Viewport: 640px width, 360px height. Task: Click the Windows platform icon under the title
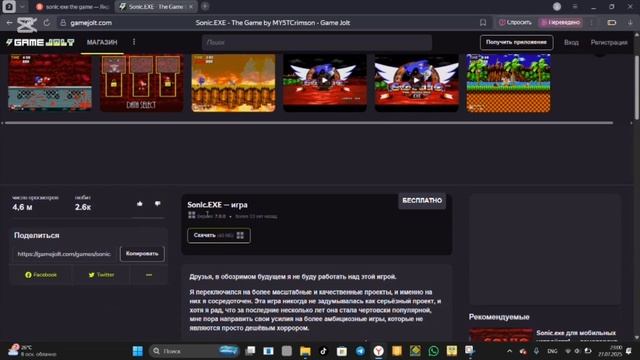[191, 215]
